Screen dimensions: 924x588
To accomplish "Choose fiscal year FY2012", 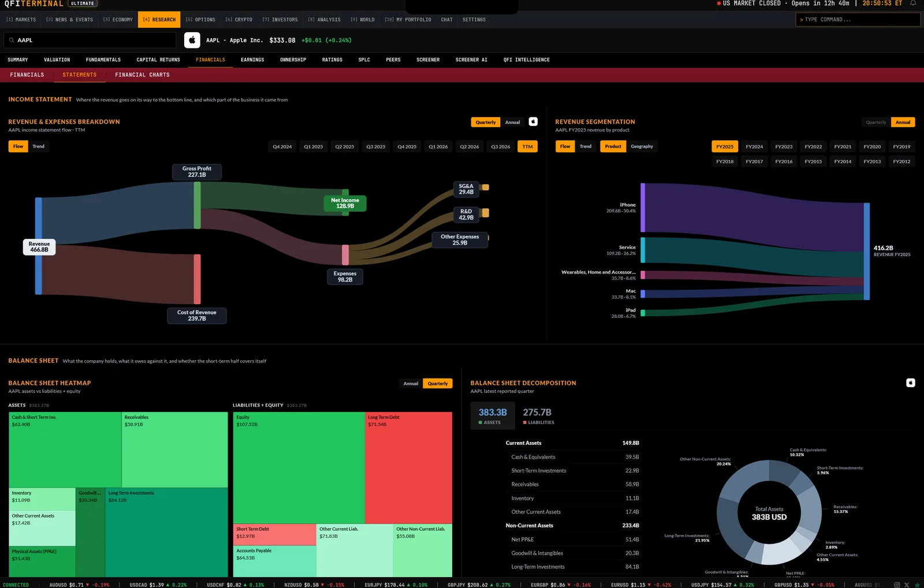I will (x=901, y=162).
